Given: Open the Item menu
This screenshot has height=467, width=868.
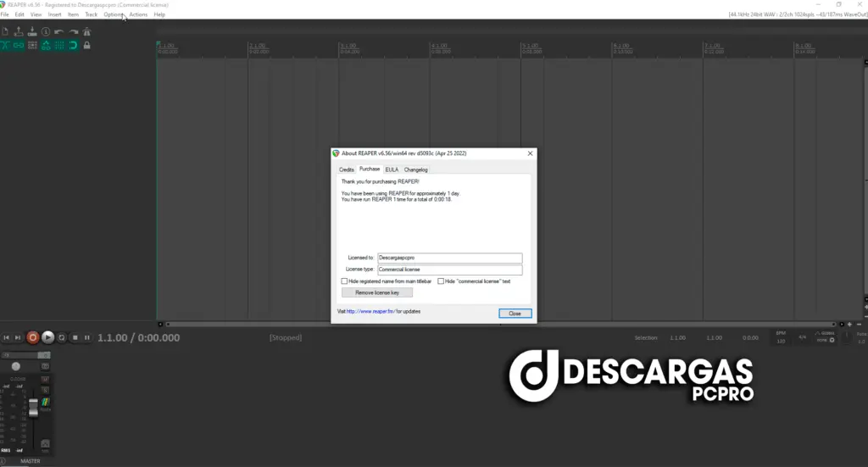Looking at the screenshot, I should (x=73, y=14).
